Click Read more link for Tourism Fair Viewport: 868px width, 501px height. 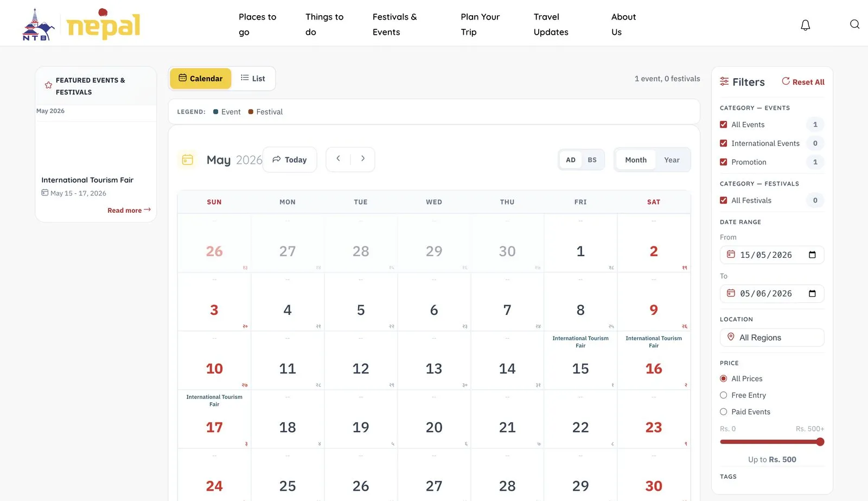point(129,210)
